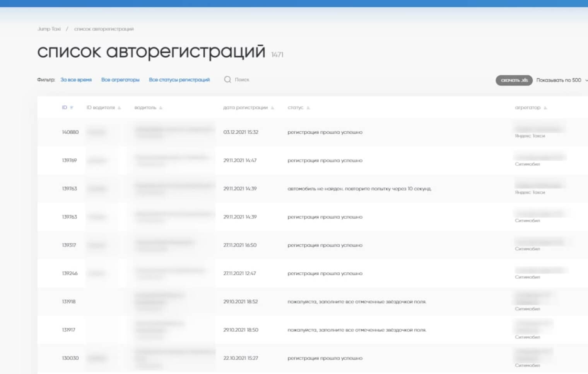Select registration row with ID 139769
Image resolution: width=588 pixels, height=374 pixels.
point(70,160)
